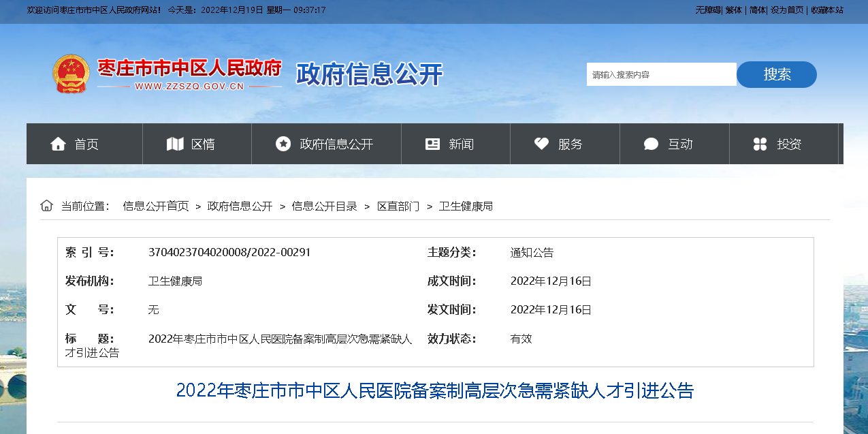This screenshot has height=434, width=868.
Task: Switch to 简体 simplified Chinese
Action: point(757,10)
